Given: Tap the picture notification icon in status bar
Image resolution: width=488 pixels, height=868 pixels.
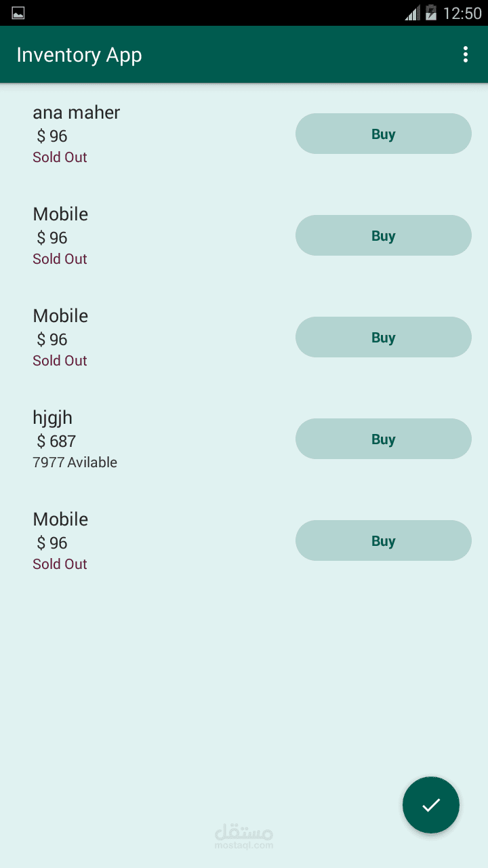Looking at the screenshot, I should point(18,13).
